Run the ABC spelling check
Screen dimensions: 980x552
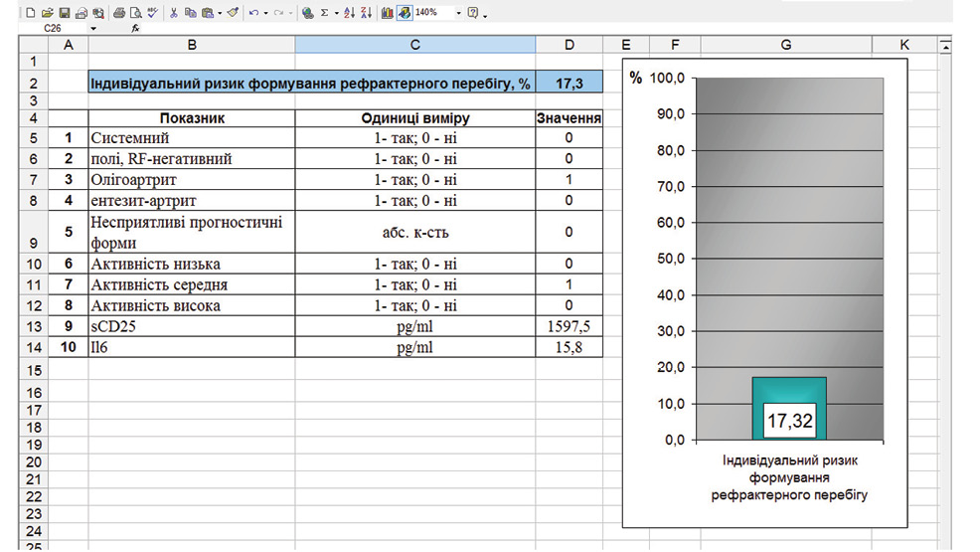[x=153, y=13]
